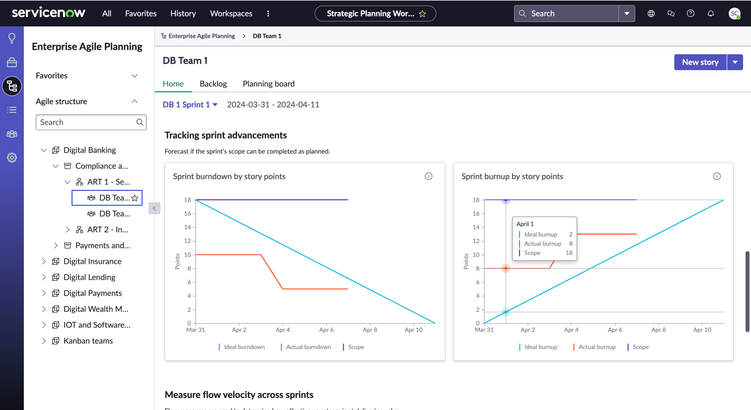Open the Workspaces menu
Screen dimensions: 751x410
coord(231,13)
